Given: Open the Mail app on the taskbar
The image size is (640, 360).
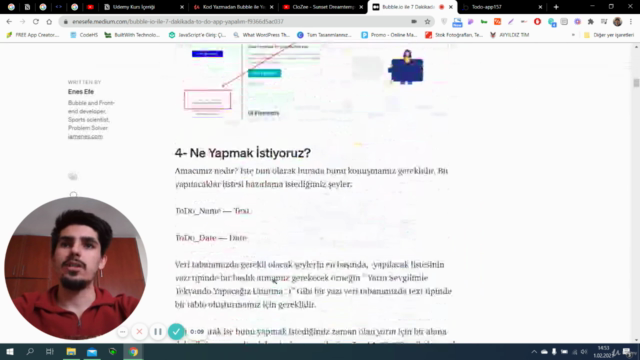Looking at the screenshot, I should point(92,351).
